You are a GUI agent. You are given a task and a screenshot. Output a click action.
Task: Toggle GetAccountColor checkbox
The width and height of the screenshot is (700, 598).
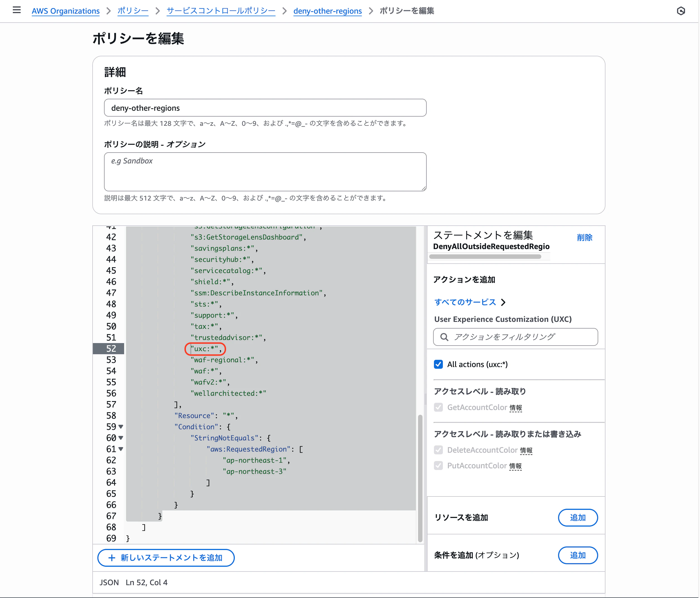click(x=438, y=407)
